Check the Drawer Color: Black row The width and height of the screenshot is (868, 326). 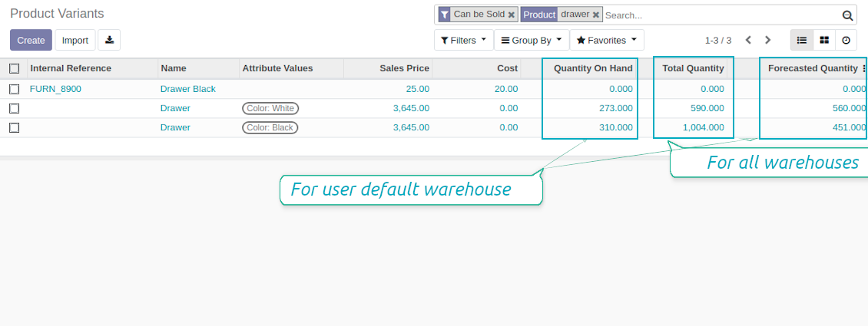pyautogui.click(x=15, y=127)
